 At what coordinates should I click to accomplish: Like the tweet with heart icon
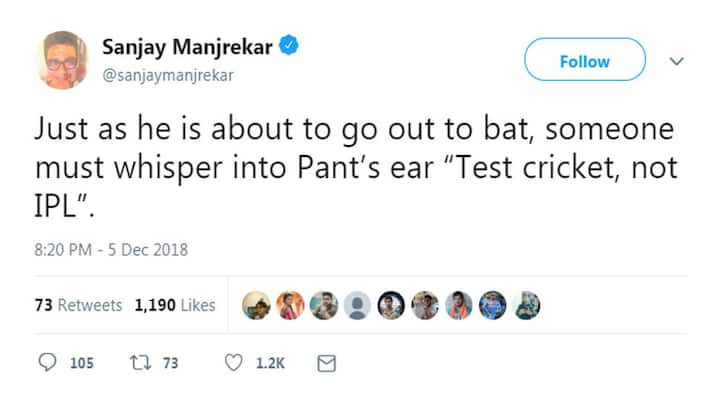coord(233,363)
